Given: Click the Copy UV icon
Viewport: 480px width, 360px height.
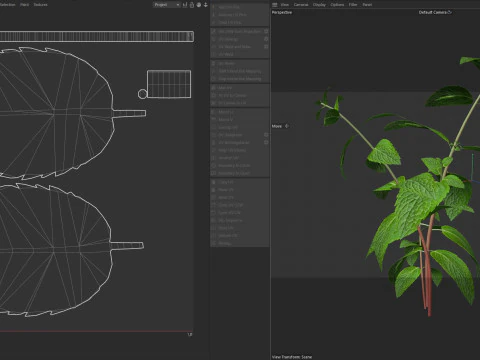Looking at the screenshot, I should [214, 182].
